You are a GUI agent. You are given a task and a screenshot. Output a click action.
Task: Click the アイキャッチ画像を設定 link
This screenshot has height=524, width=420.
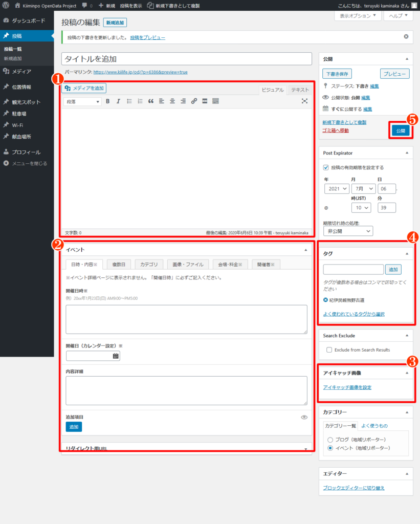point(347,387)
